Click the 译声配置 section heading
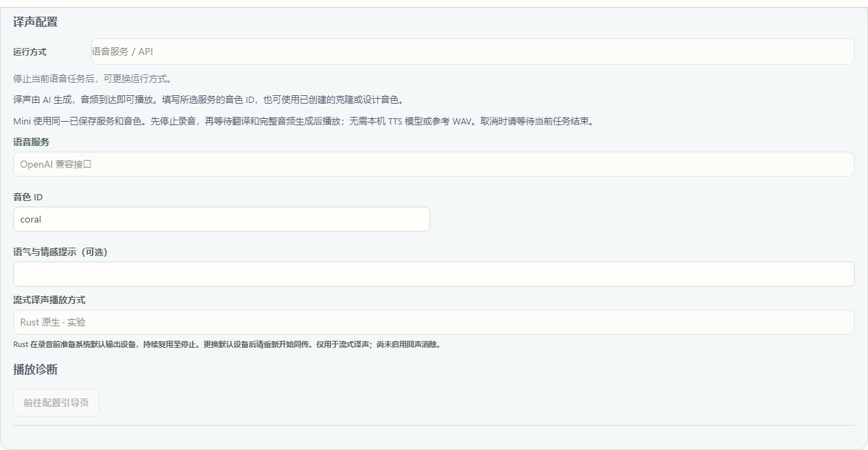This screenshot has width=868, height=450. pyautogui.click(x=35, y=22)
